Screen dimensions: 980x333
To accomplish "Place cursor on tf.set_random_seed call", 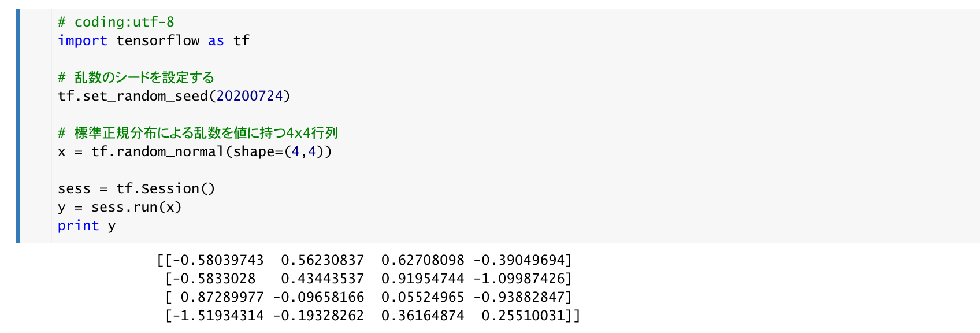I will coord(132,96).
